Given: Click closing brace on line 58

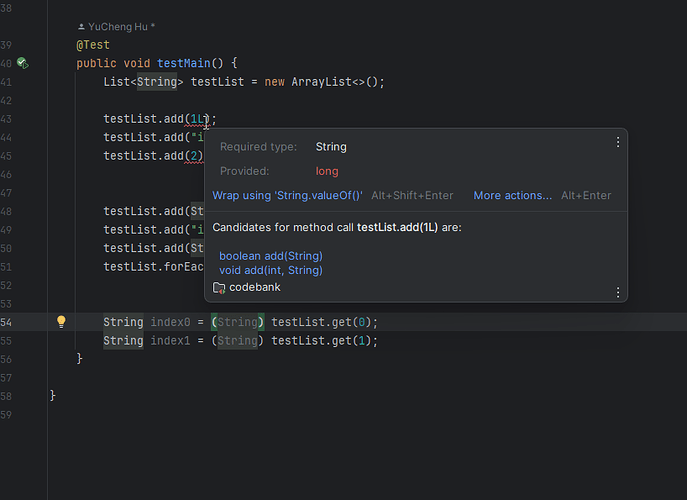Looking at the screenshot, I should coord(53,396).
